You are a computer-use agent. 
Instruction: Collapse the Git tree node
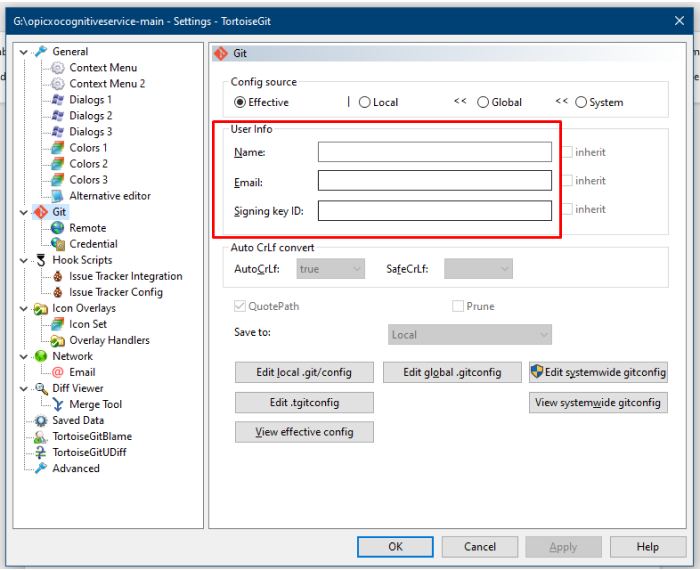coord(24,212)
